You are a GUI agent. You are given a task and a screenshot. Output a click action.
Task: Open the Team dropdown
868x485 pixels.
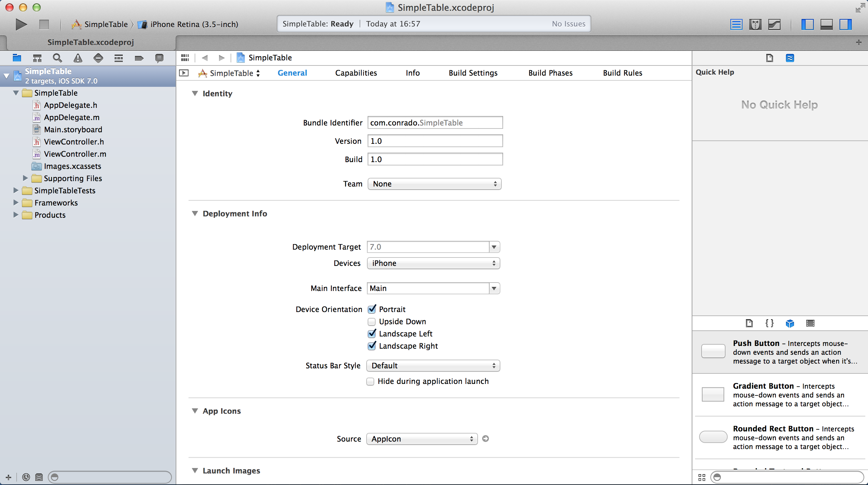point(434,184)
